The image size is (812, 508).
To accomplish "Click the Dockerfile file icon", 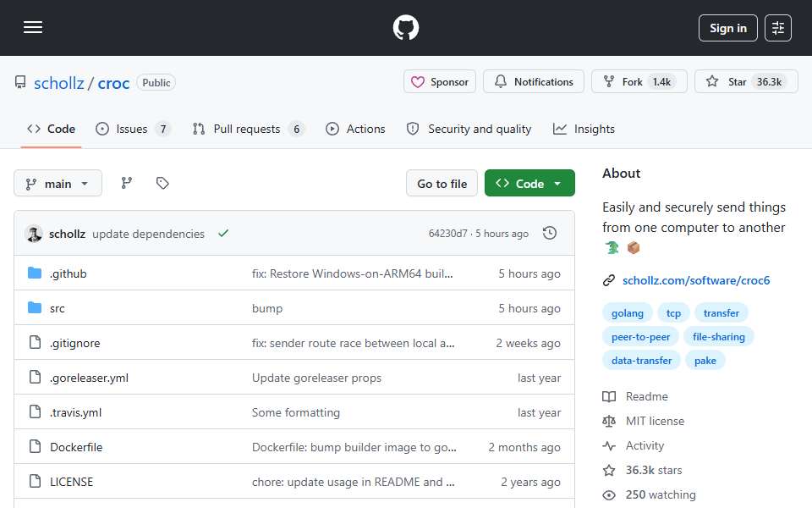I will (35, 446).
